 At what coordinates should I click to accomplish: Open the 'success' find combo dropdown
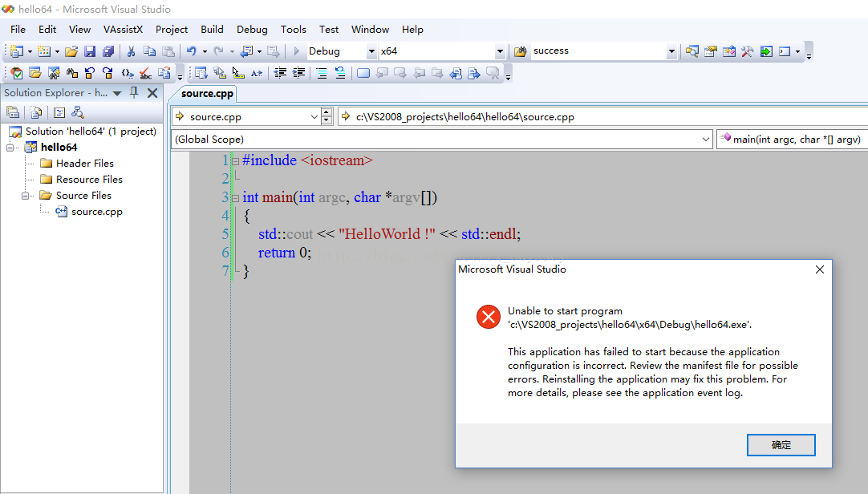pyautogui.click(x=671, y=51)
